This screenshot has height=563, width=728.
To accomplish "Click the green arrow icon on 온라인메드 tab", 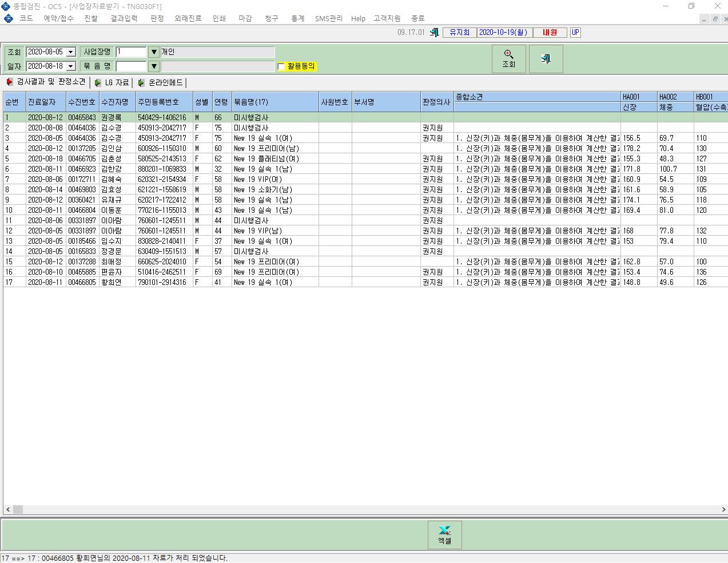I will click(x=141, y=83).
